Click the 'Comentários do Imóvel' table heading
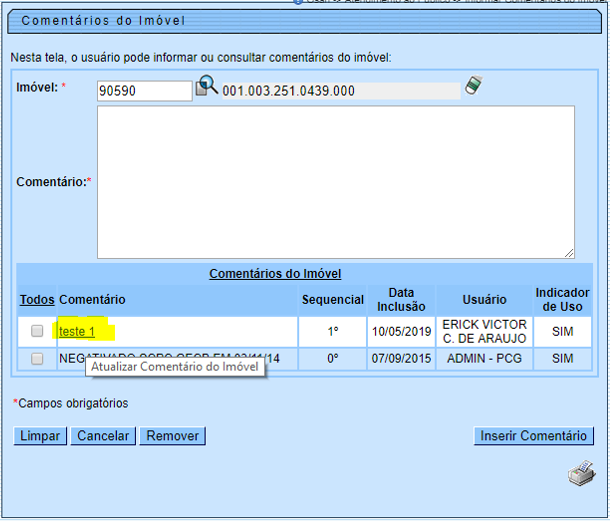 [x=275, y=273]
